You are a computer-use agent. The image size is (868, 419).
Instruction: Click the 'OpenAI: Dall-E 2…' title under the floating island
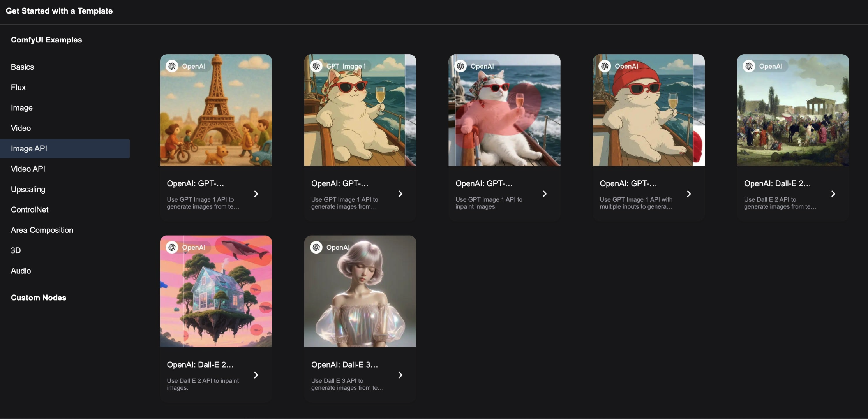coord(200,365)
